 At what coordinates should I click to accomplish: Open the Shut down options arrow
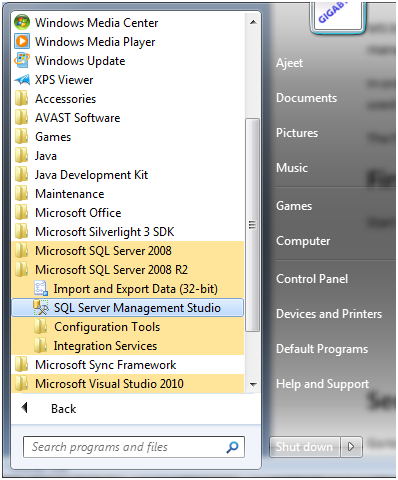pyautogui.click(x=351, y=447)
